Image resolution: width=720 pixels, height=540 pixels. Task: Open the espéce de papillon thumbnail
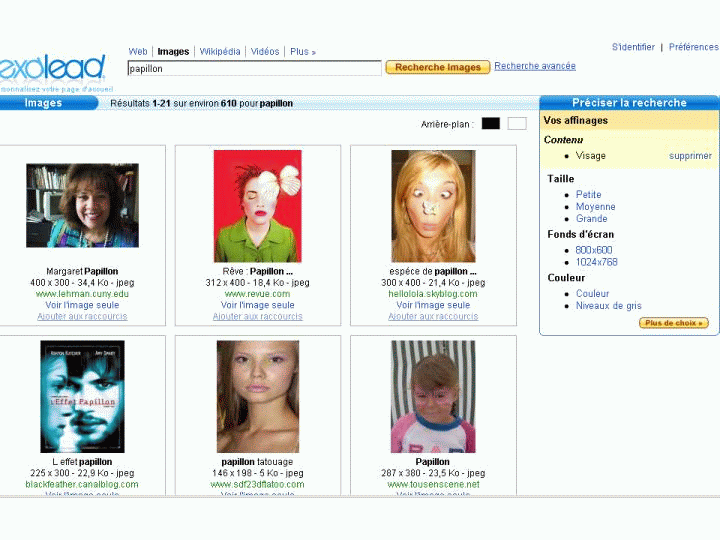click(x=433, y=206)
